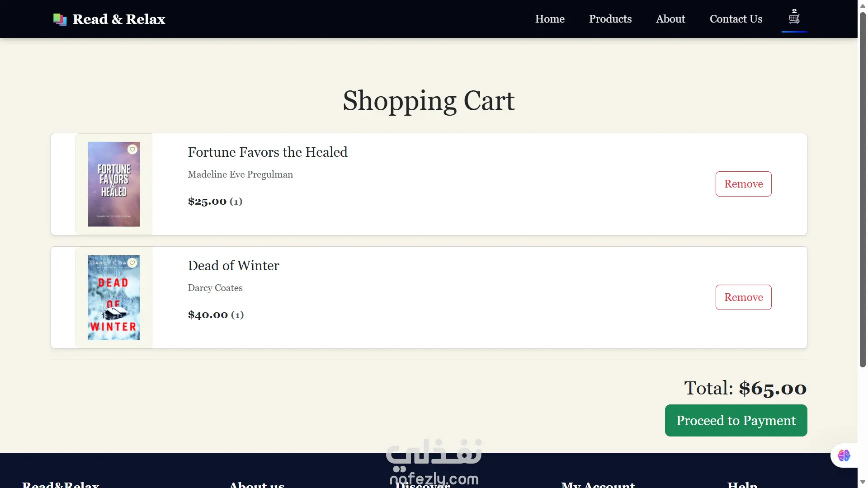Screen dimensions: 868x488
Task: Open Fortune Favors the Healed cover thumbnail
Action: point(113,190)
